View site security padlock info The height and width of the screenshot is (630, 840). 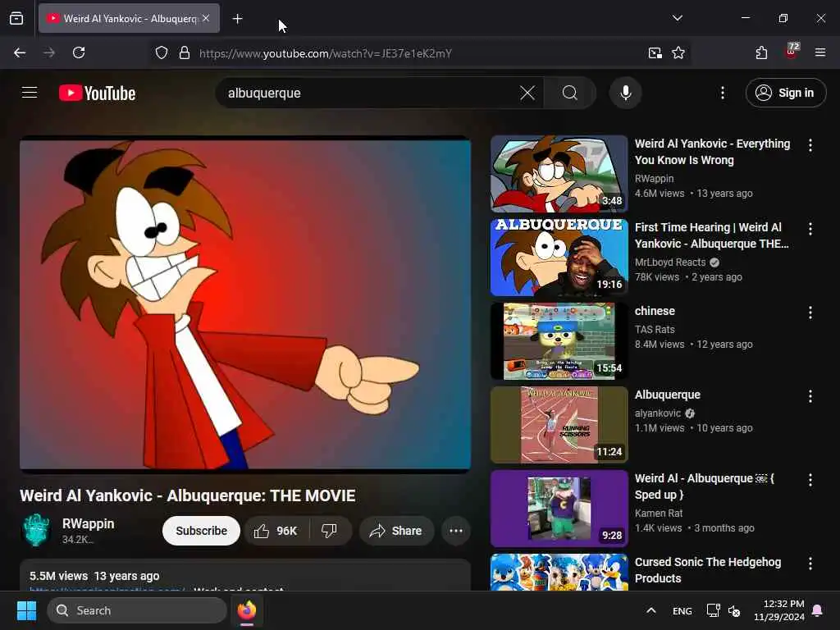pos(185,53)
